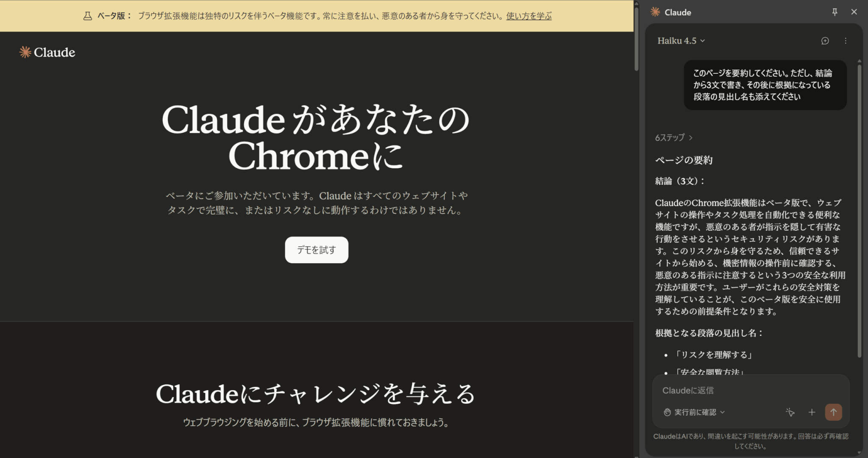Close the Claude side panel
Image resolution: width=868 pixels, height=458 pixels.
point(854,12)
